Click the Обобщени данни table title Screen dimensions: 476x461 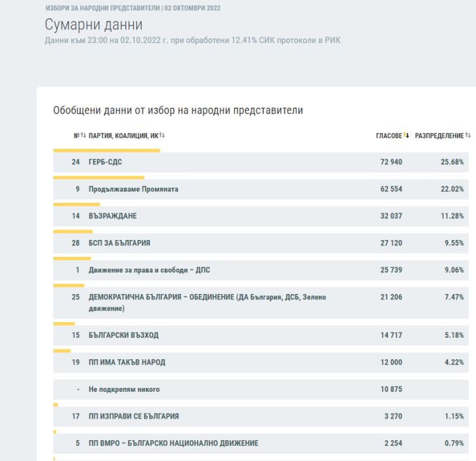click(x=178, y=110)
